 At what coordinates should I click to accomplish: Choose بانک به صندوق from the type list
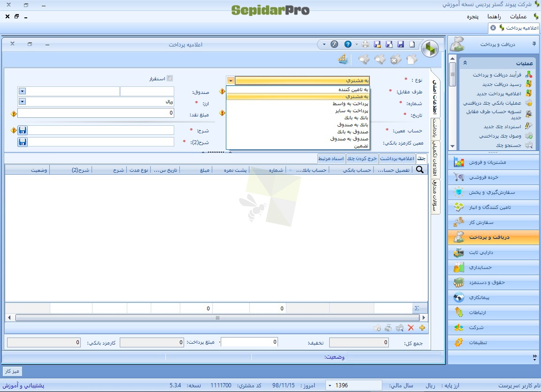point(298,124)
